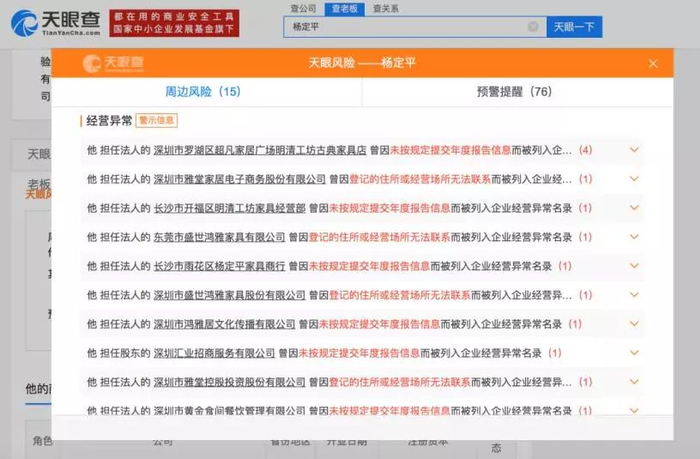
Task: Expand the 深圳市鸿雅居文化传播有限公司 row
Action: [634, 324]
